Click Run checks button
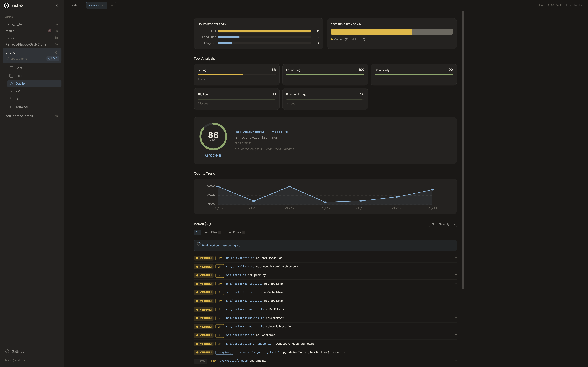 [574, 5]
